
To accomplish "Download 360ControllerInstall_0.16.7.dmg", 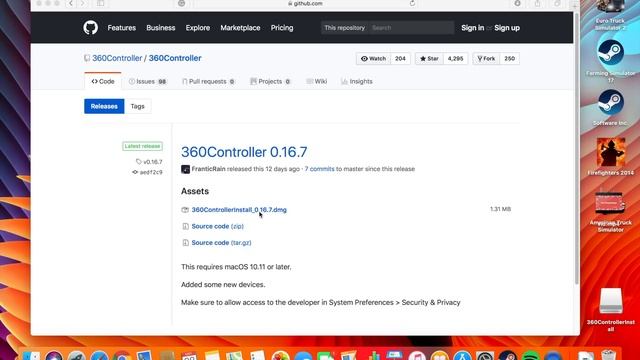I will click(239, 210).
